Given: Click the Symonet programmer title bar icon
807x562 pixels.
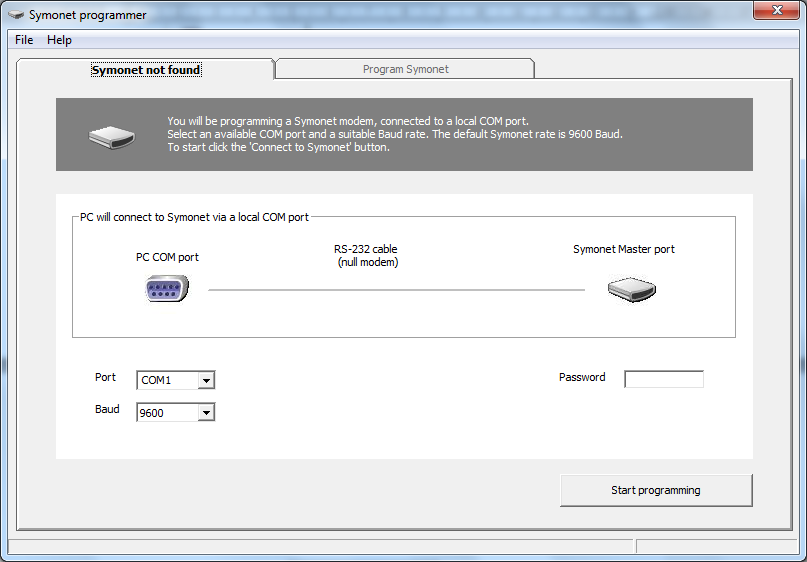Looking at the screenshot, I should point(16,15).
